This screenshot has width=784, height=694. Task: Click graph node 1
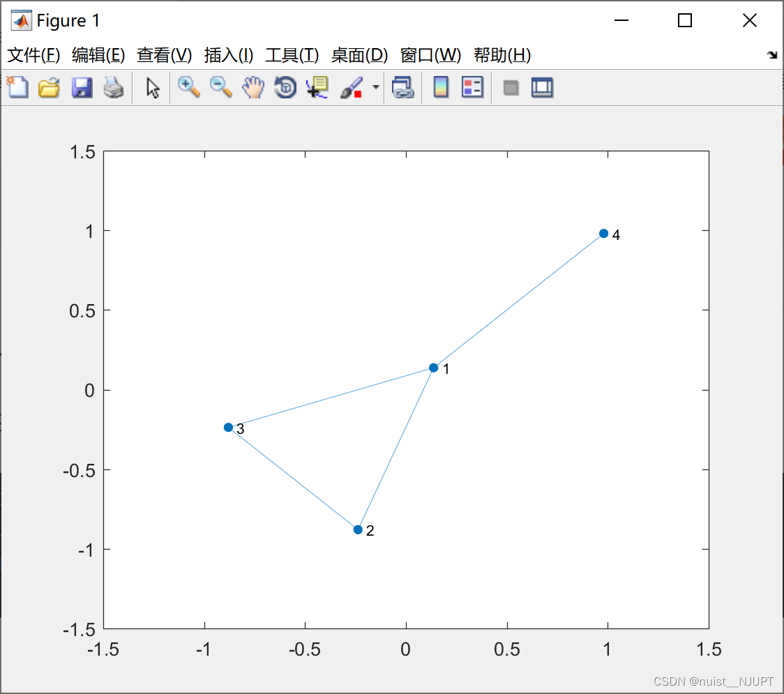[433, 368]
